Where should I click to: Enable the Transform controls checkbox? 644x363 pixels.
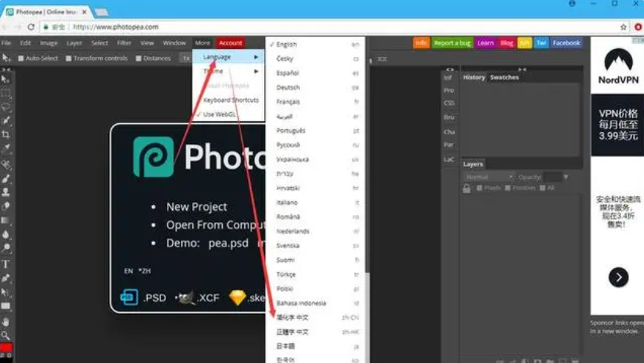(x=68, y=59)
